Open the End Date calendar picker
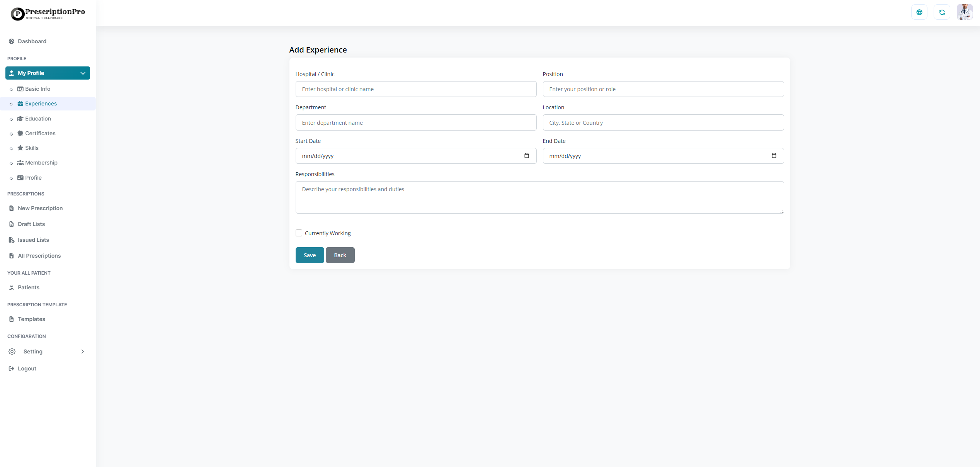The width and height of the screenshot is (980, 467). click(x=774, y=156)
